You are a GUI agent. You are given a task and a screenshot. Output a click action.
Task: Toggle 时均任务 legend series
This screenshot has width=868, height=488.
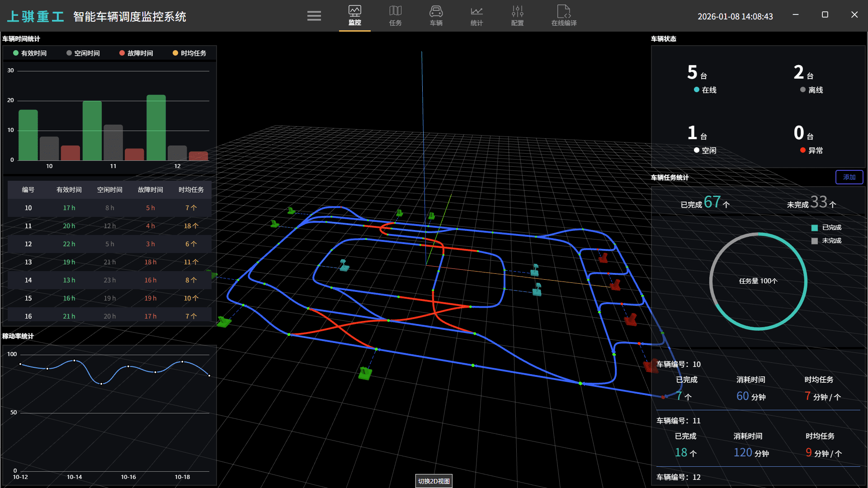[189, 53]
